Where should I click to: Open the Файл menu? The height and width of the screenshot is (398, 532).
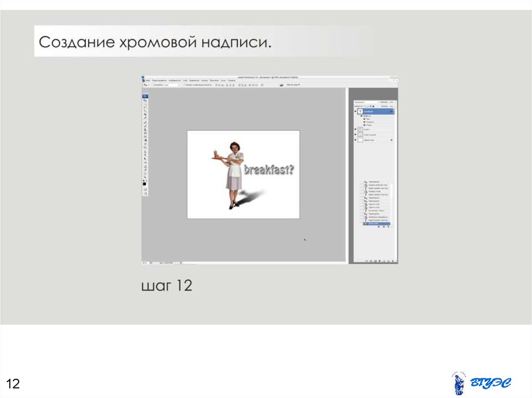[x=148, y=80]
